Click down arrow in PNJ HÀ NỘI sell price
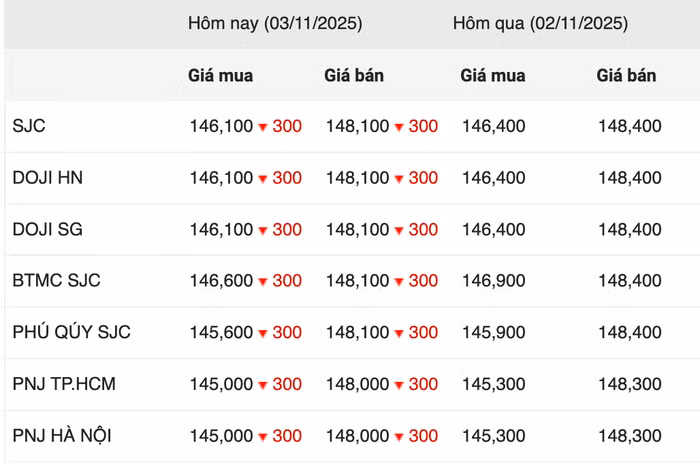This screenshot has height=464, width=700. point(399,437)
